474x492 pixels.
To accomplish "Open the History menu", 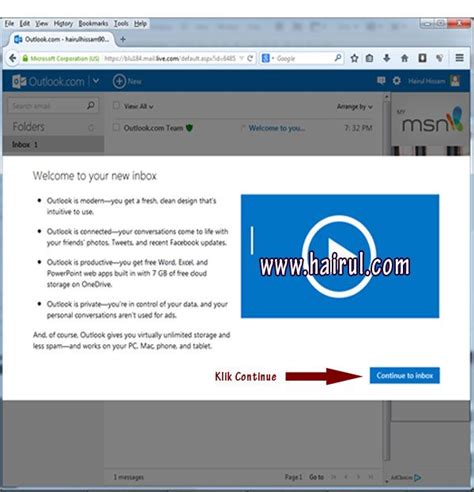I will tap(63, 24).
